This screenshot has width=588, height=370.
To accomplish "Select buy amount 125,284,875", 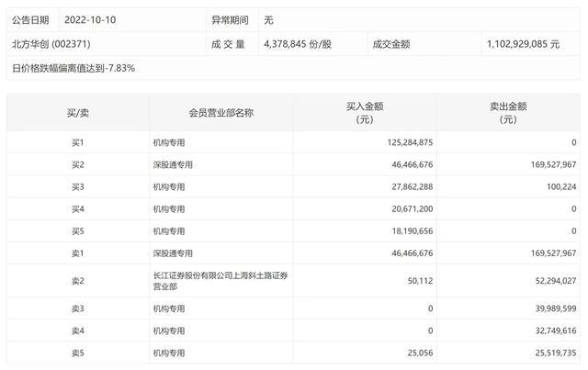I will click(x=410, y=142).
